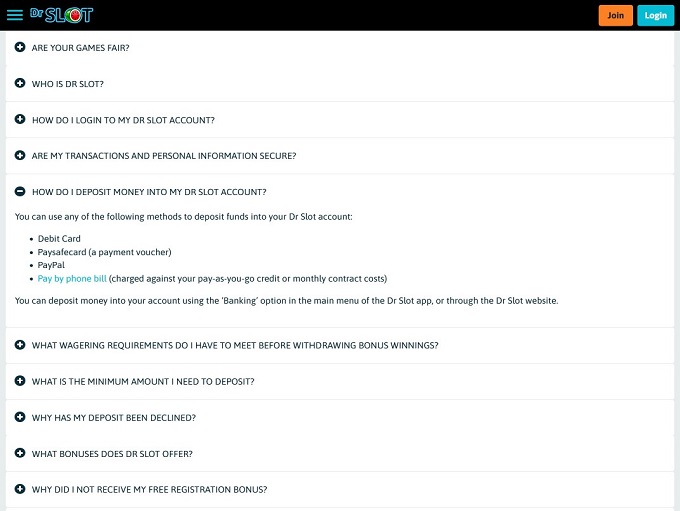Expand 'What bonuses does Dr Slot offer?'
This screenshot has width=680, height=511.
pos(112,454)
